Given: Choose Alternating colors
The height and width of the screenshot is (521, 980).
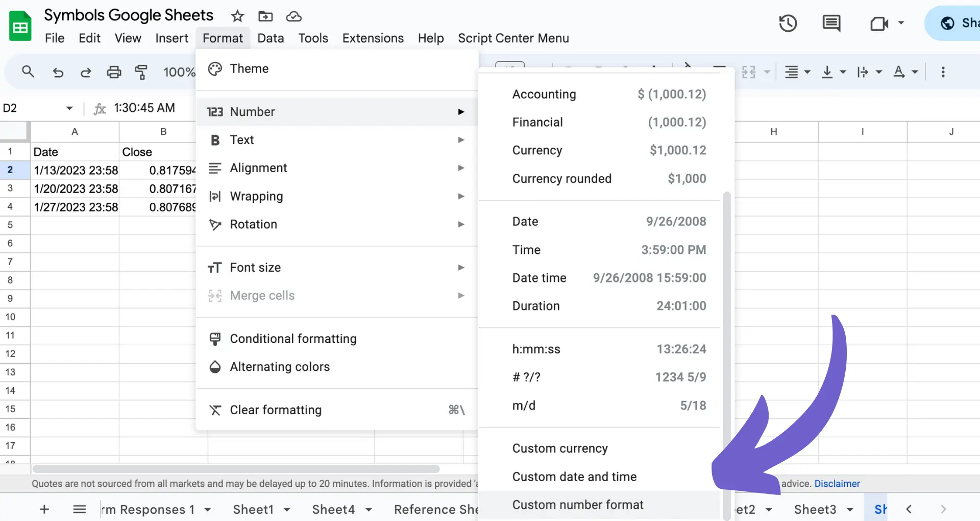Looking at the screenshot, I should pyautogui.click(x=337, y=367).
